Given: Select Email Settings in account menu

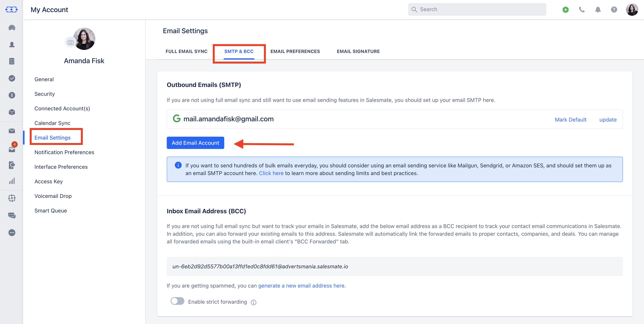Looking at the screenshot, I should tap(53, 138).
